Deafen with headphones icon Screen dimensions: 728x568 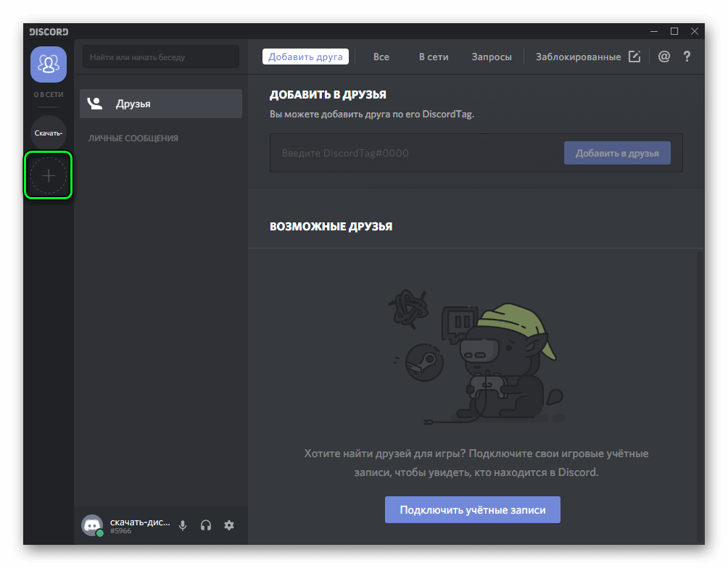pos(206,525)
